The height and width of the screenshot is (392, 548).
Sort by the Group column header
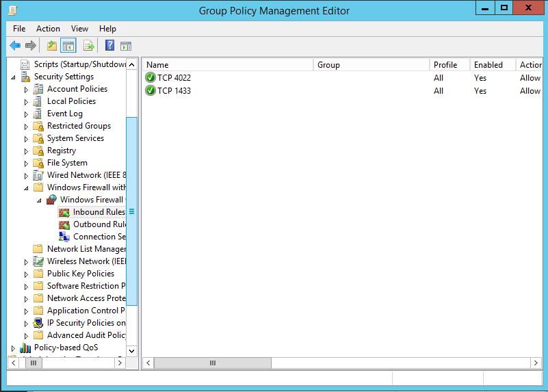click(371, 65)
